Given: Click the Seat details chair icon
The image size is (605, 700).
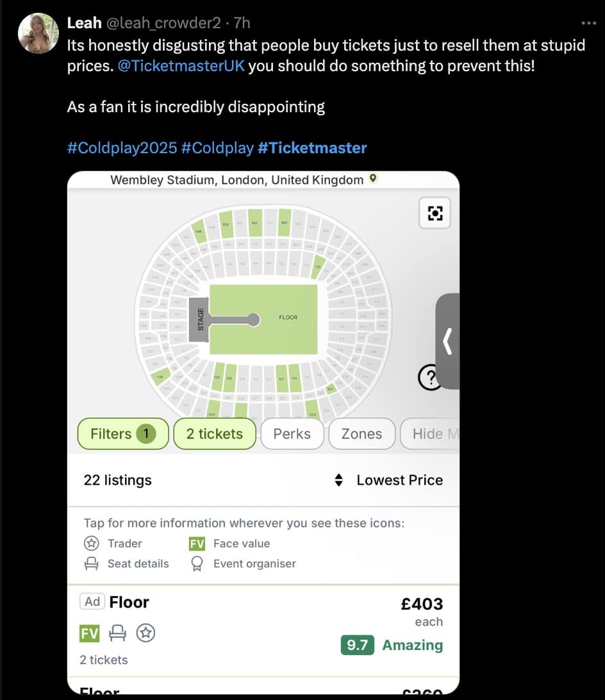Looking at the screenshot, I should pyautogui.click(x=90, y=563).
